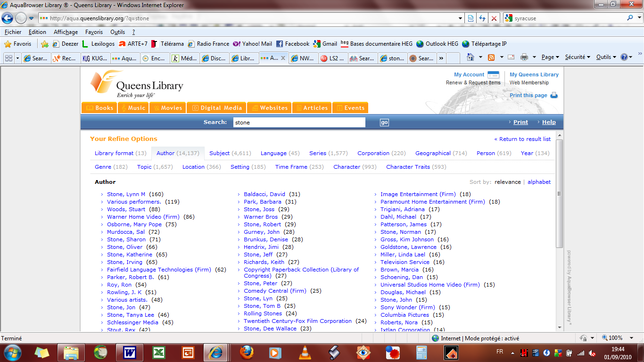Click the printer icon in command bar
The width and height of the screenshot is (644, 362).
(x=524, y=57)
